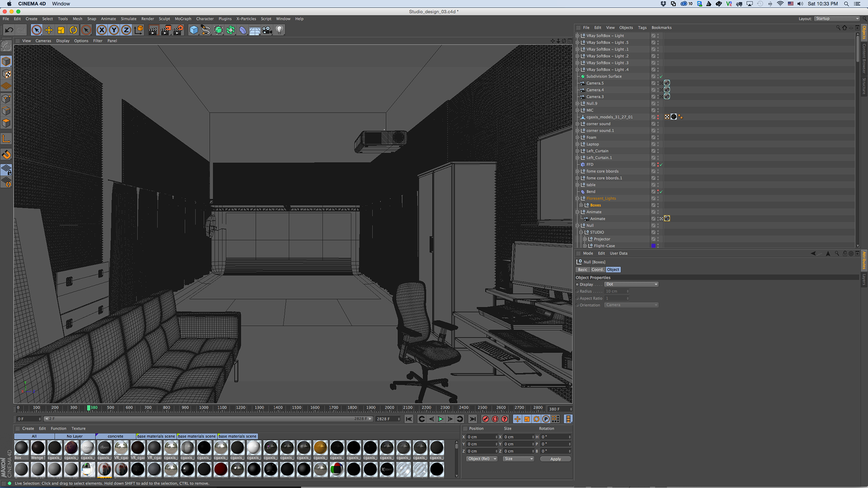Viewport: 868px width, 488px height.
Task: Switch to the Basic attributes tab
Action: [582, 269]
